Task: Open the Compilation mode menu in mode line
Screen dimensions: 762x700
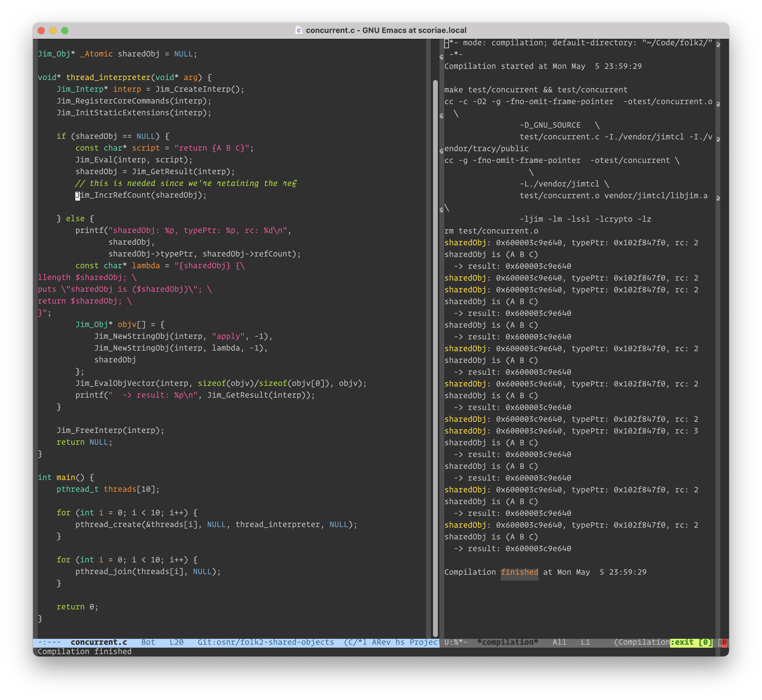Action: coord(643,642)
